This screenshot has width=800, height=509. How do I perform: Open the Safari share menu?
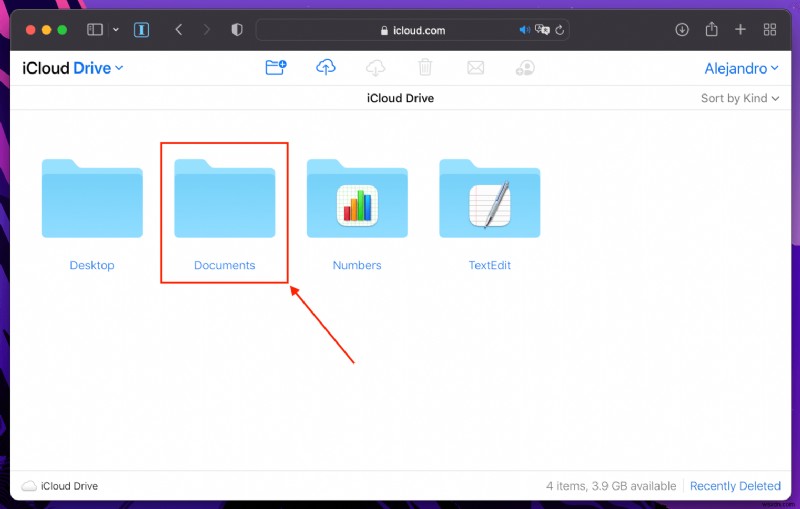[x=711, y=29]
